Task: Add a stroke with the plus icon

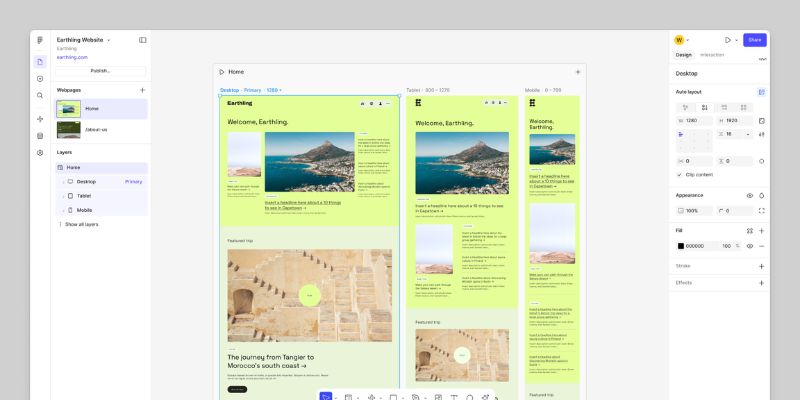Action: 761,266
